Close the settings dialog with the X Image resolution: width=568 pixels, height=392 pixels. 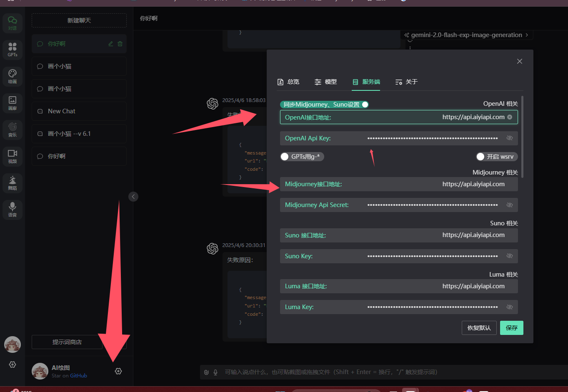[x=520, y=61]
